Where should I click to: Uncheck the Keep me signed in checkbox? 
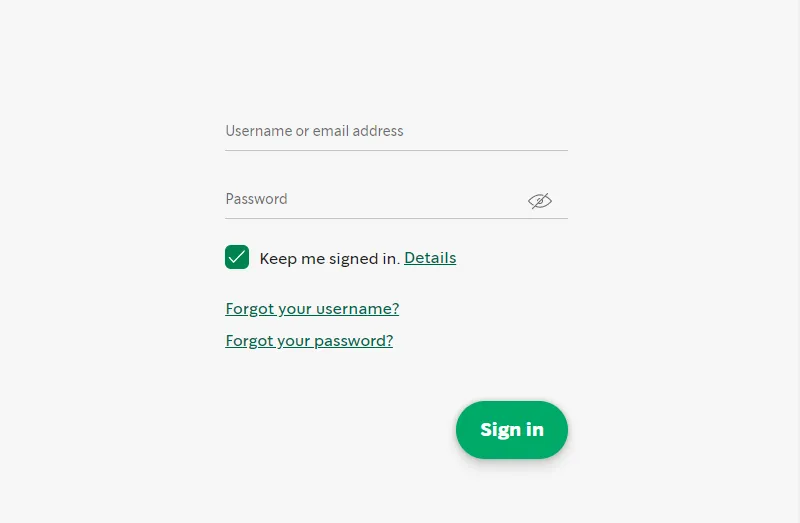[237, 257]
